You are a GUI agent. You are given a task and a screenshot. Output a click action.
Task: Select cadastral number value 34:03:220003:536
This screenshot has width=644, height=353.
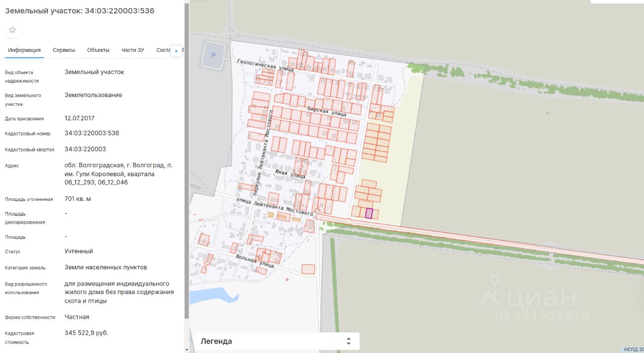tap(92, 133)
